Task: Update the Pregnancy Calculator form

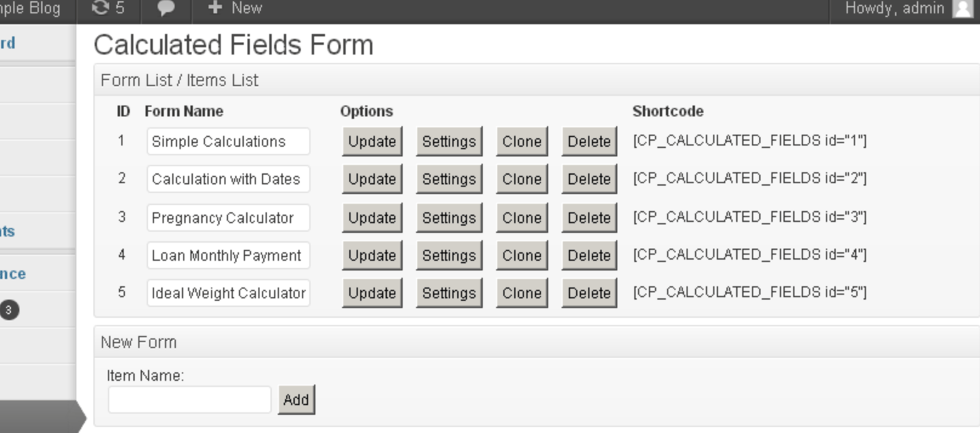Action: click(372, 218)
